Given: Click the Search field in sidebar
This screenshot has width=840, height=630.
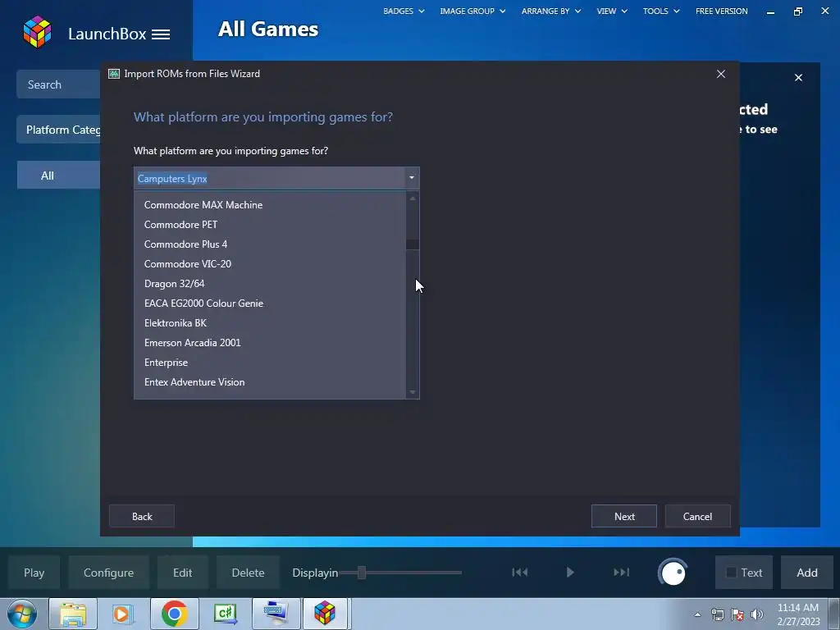Looking at the screenshot, I should (58, 84).
